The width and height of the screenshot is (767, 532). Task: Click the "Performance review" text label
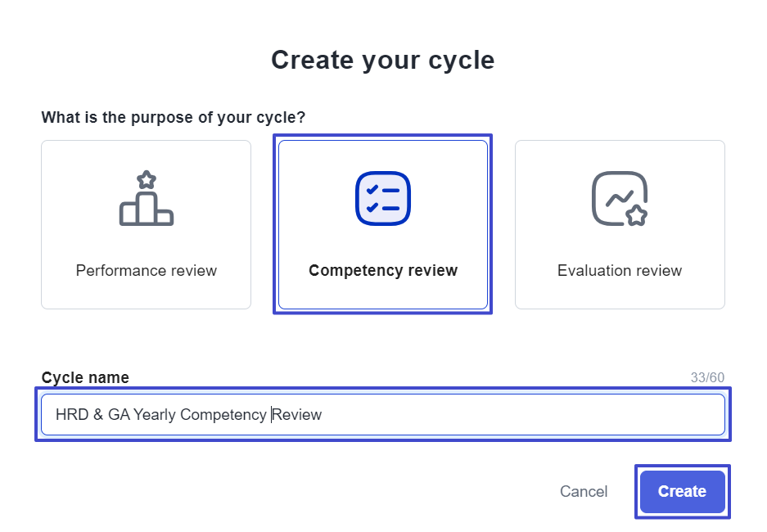(147, 270)
